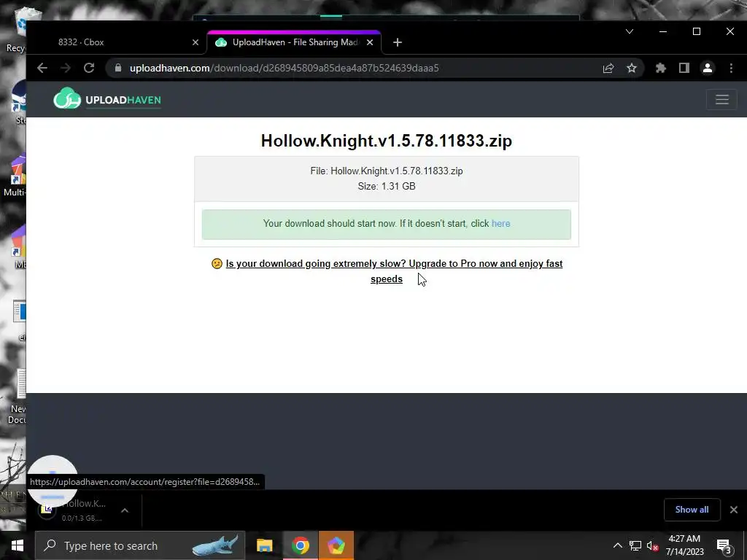Open the notification center icon
This screenshot has height=560, width=747.
(x=724, y=546)
